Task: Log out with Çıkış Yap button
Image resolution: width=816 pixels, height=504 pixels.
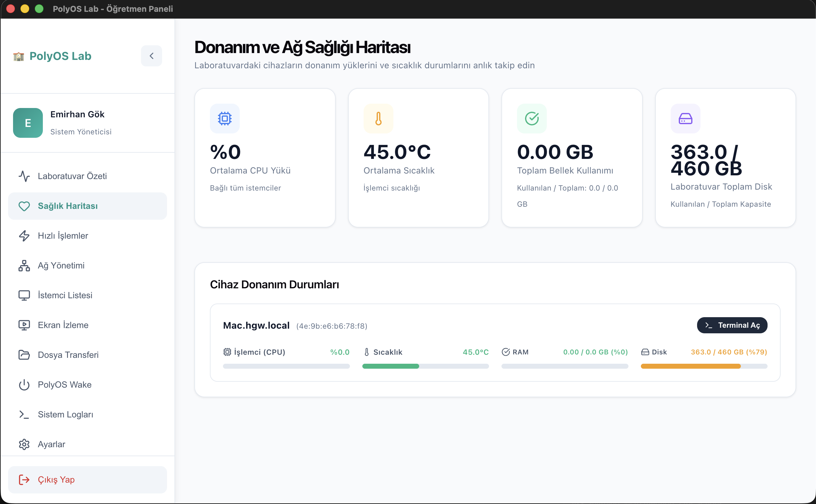Action: [87, 480]
